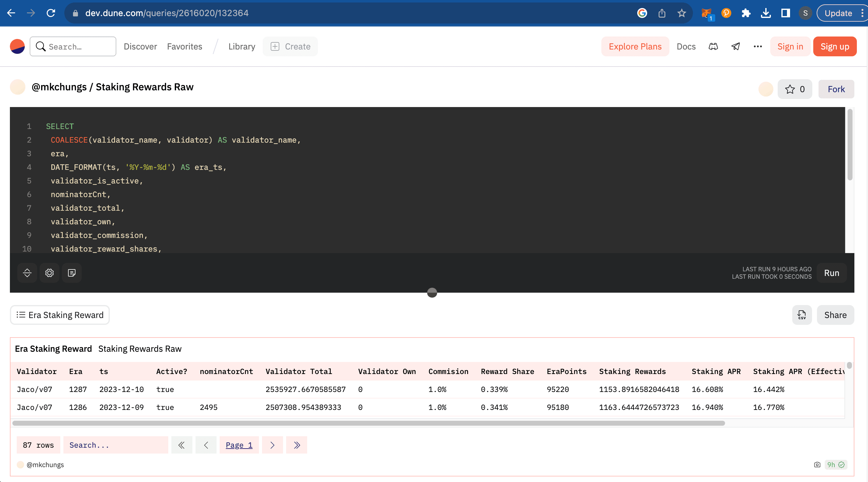Click the 9h freshness badge
Image resolution: width=868 pixels, height=482 pixels.
836,464
